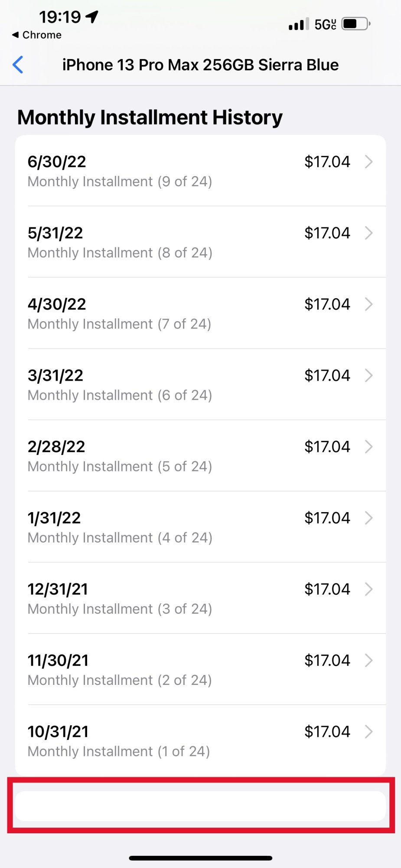Screen dimensions: 401x868
Task: Tap the cellular signal bars
Action: (x=299, y=24)
